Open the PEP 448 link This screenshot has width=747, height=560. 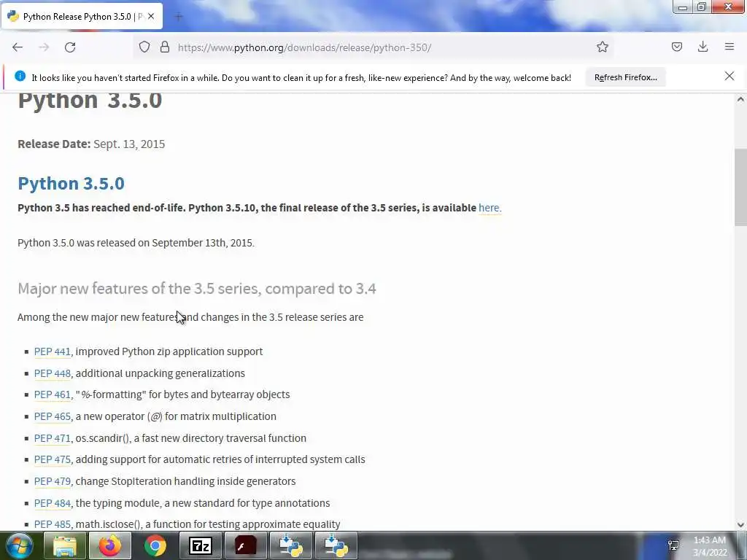pos(53,373)
